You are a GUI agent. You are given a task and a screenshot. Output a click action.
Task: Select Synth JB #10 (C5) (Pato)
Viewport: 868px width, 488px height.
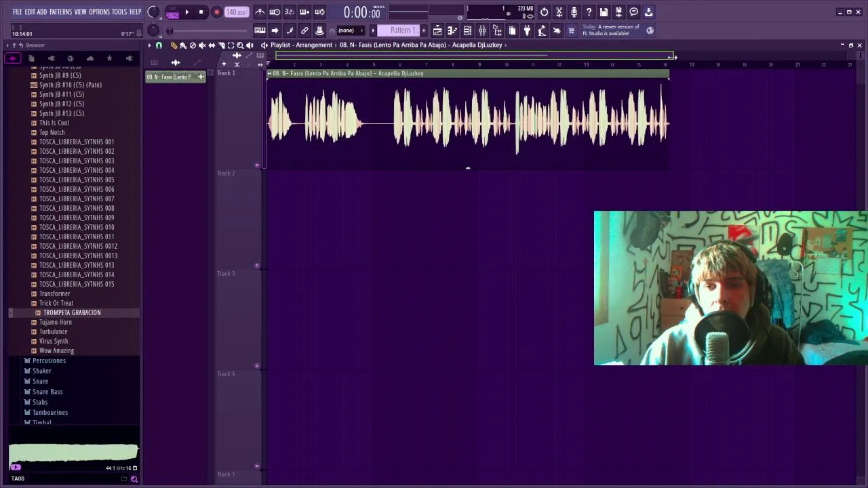(70, 85)
